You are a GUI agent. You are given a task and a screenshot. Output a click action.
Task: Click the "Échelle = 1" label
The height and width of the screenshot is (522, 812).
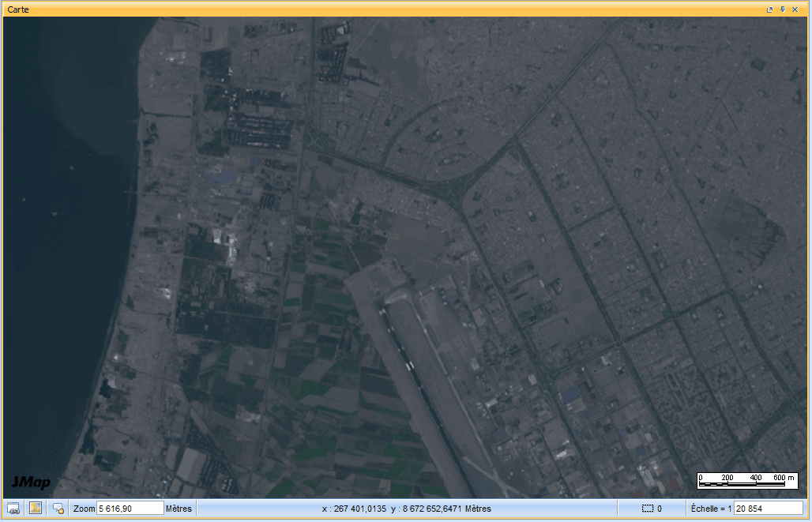tap(710, 509)
